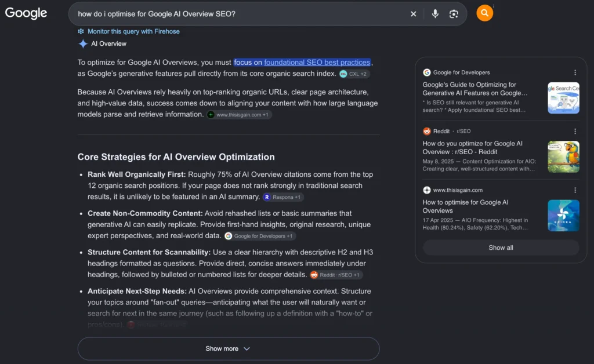Click the orange search button

pos(484,13)
